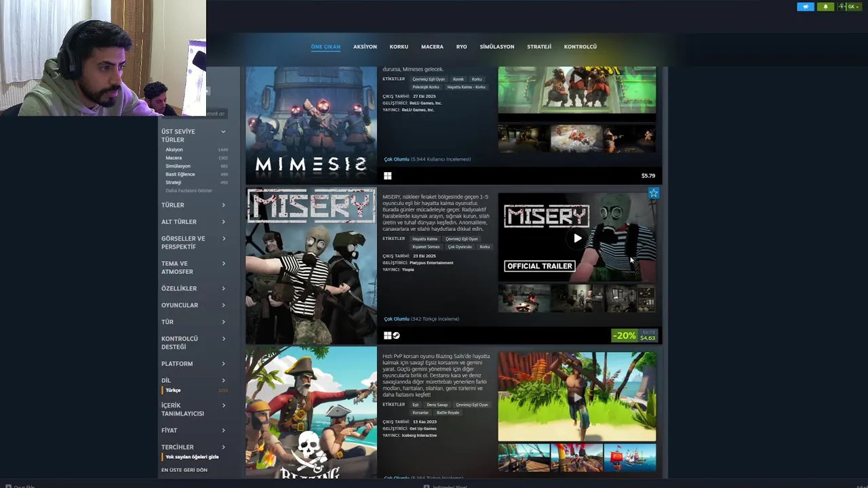Click the Steam Deck icon on MISERY card
868x488 pixels.
[x=396, y=335]
